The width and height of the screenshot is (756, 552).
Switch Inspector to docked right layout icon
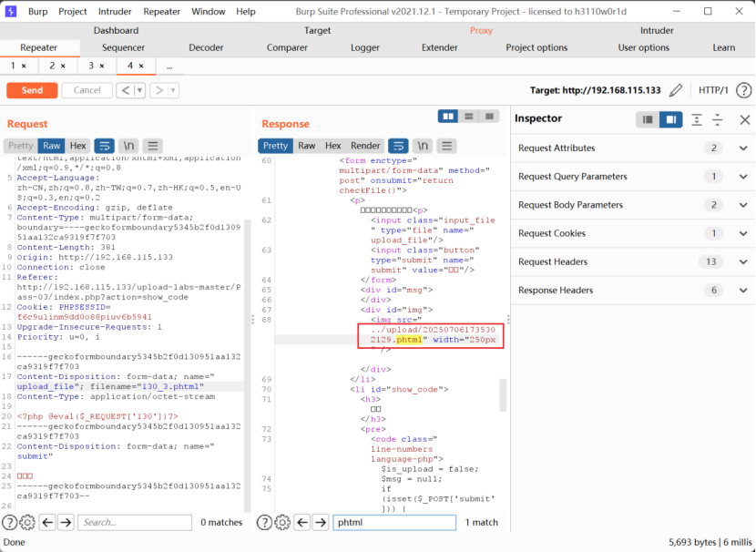[671, 119]
